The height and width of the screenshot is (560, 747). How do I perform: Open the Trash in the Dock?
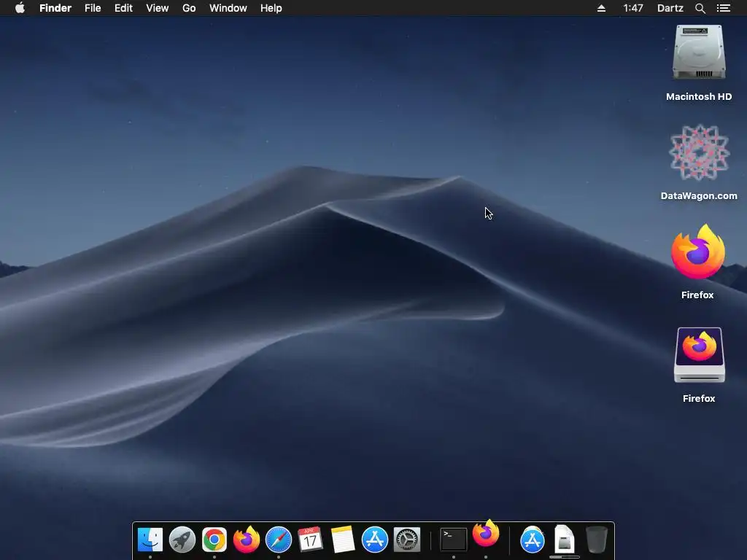click(597, 540)
